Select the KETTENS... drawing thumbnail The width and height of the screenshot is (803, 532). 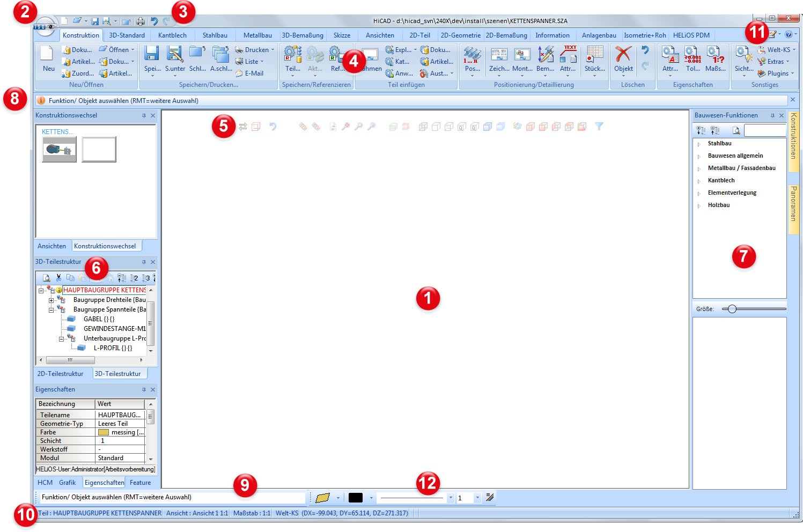[60, 149]
